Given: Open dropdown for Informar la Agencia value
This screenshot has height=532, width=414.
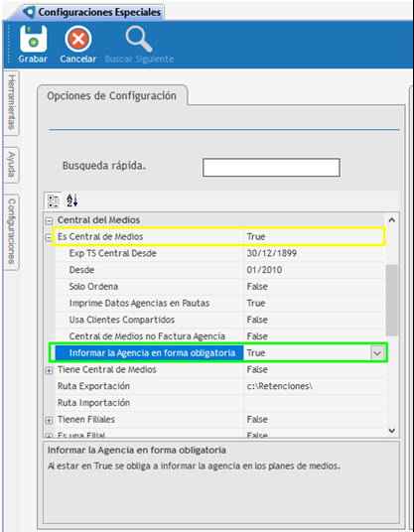Looking at the screenshot, I should (377, 353).
